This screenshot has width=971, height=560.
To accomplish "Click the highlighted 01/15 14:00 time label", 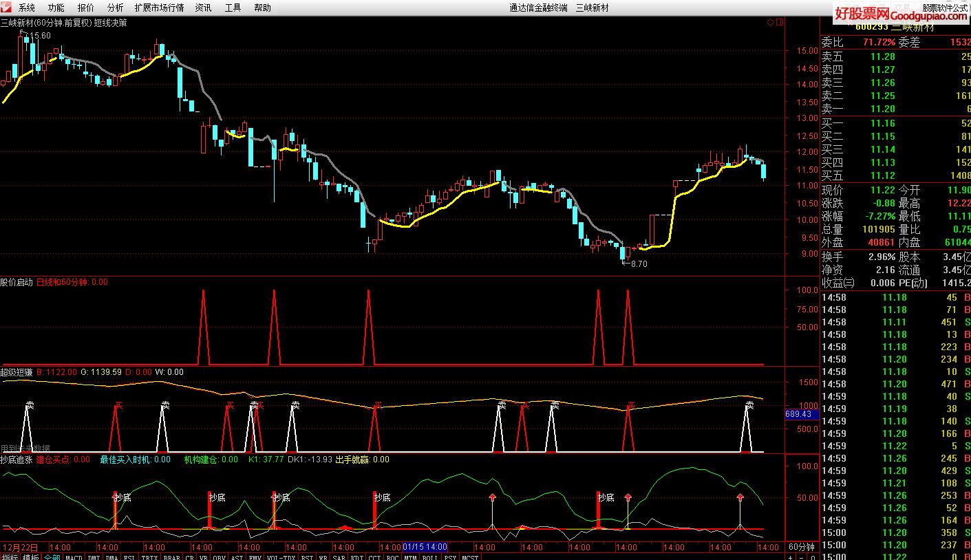I will pyautogui.click(x=425, y=547).
